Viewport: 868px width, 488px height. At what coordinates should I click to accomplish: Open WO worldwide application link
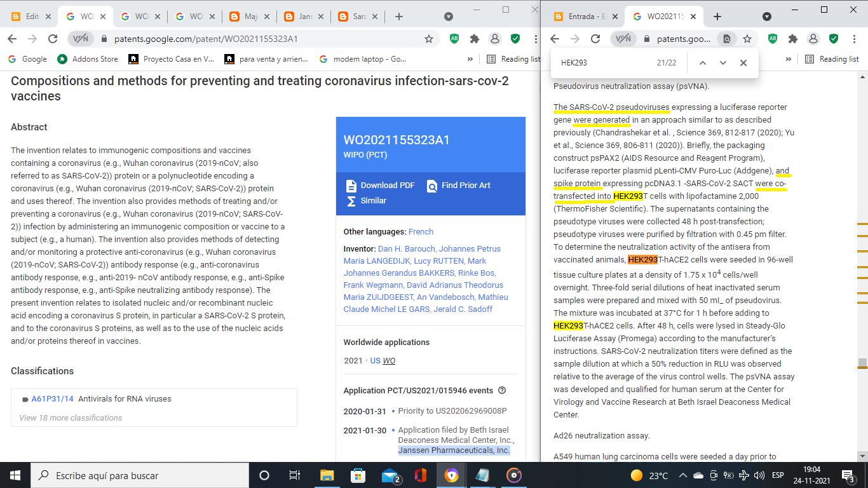pyautogui.click(x=389, y=361)
